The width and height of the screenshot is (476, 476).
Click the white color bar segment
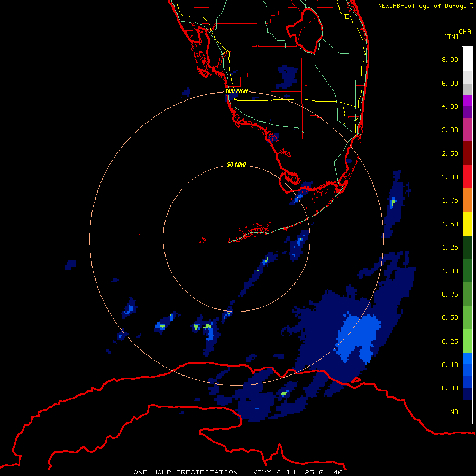[467, 59]
